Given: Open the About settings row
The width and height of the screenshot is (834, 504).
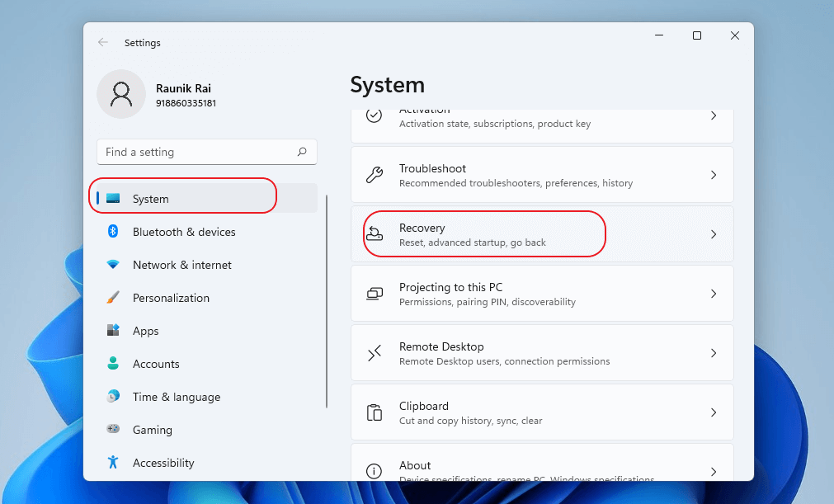Looking at the screenshot, I should (x=542, y=467).
